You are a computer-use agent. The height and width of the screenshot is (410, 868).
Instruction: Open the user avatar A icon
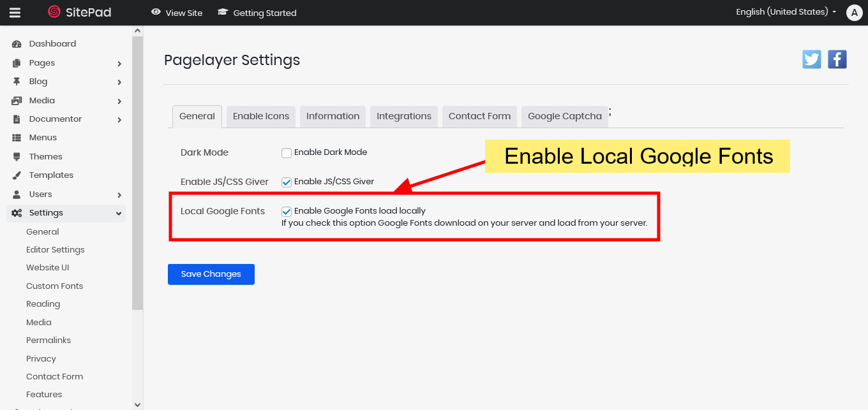(854, 12)
